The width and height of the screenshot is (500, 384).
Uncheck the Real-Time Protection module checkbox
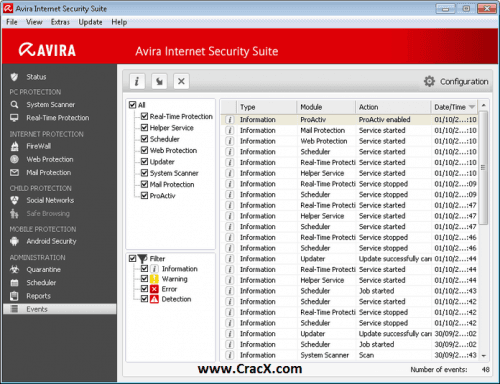click(x=144, y=116)
